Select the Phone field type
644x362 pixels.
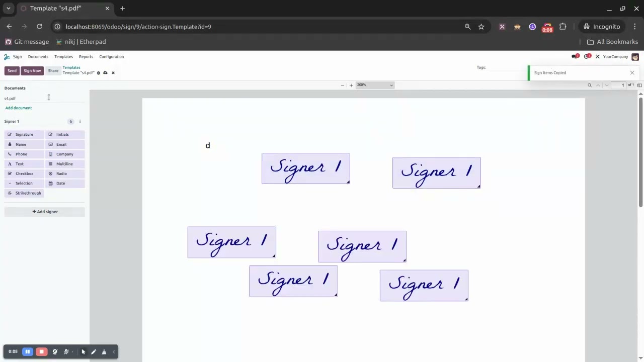pos(24,154)
